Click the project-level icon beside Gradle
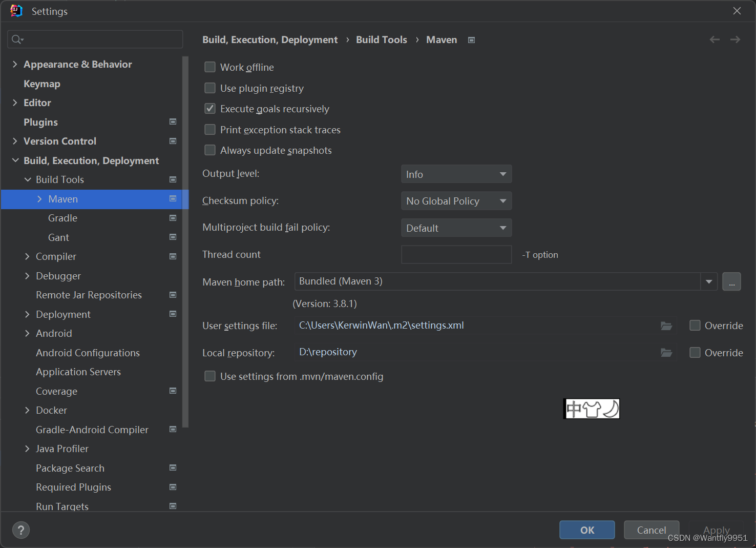The height and width of the screenshot is (548, 756). (173, 218)
